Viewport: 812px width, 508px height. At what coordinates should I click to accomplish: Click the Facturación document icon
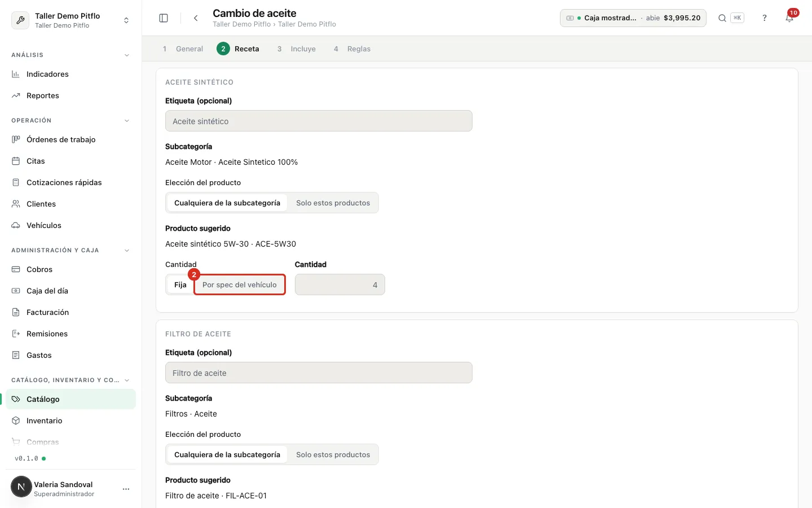(16, 312)
